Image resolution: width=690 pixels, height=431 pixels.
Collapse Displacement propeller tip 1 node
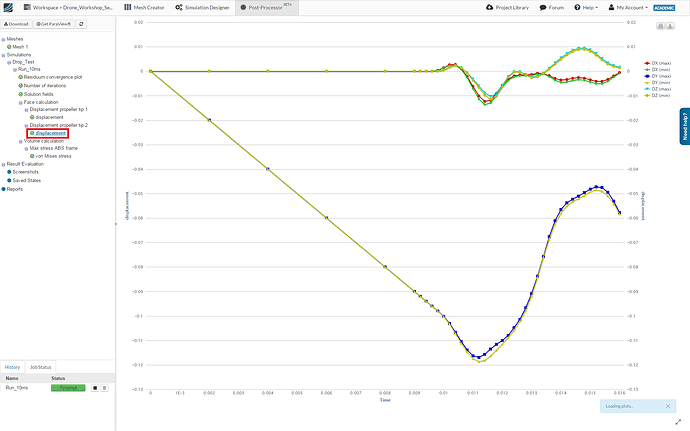[26, 110]
